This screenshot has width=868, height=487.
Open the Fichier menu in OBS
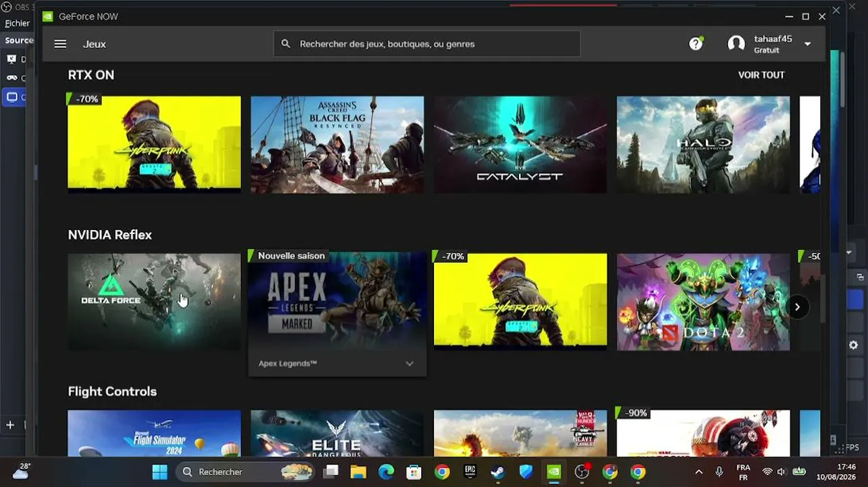pos(18,23)
